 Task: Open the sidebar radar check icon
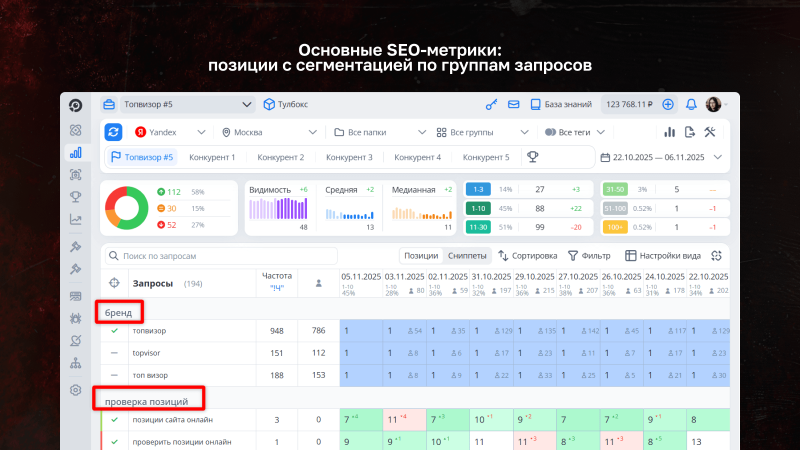76,341
